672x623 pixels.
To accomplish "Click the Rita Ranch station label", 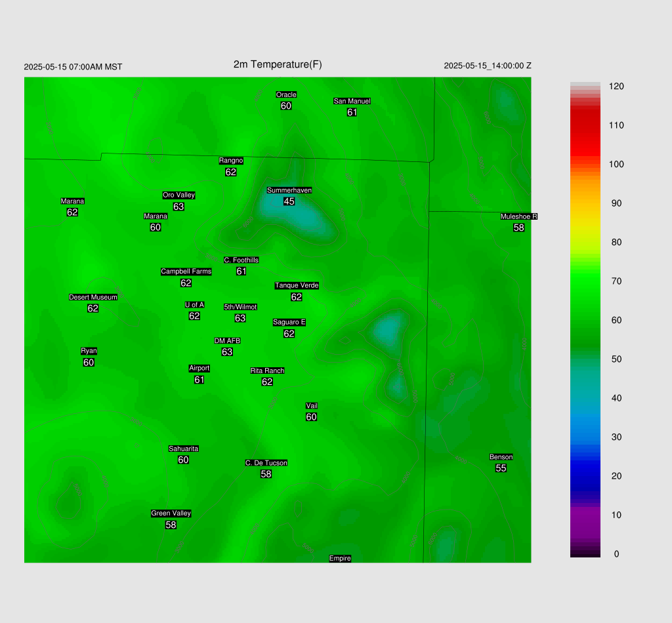I will (268, 371).
